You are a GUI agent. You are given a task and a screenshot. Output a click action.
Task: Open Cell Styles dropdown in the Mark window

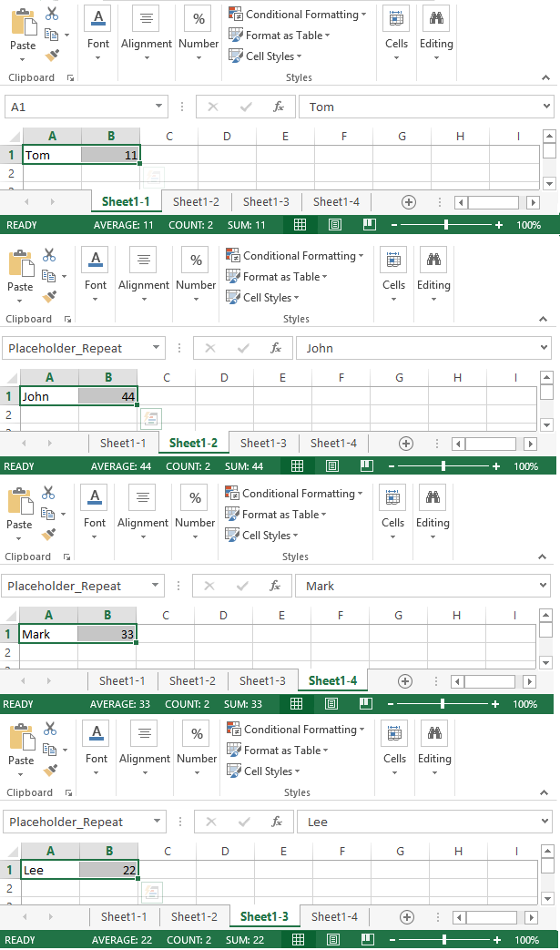tap(295, 536)
